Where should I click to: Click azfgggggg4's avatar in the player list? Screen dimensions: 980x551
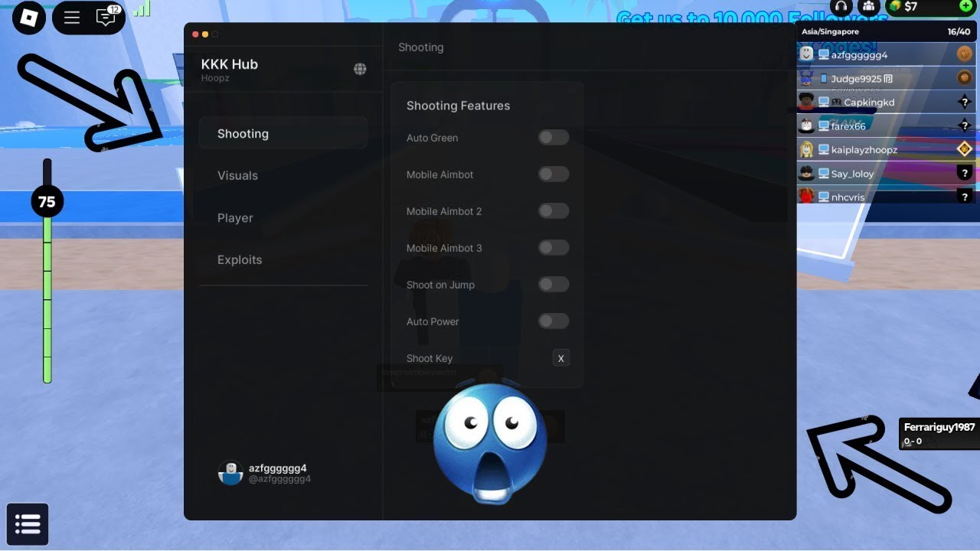pyautogui.click(x=806, y=54)
